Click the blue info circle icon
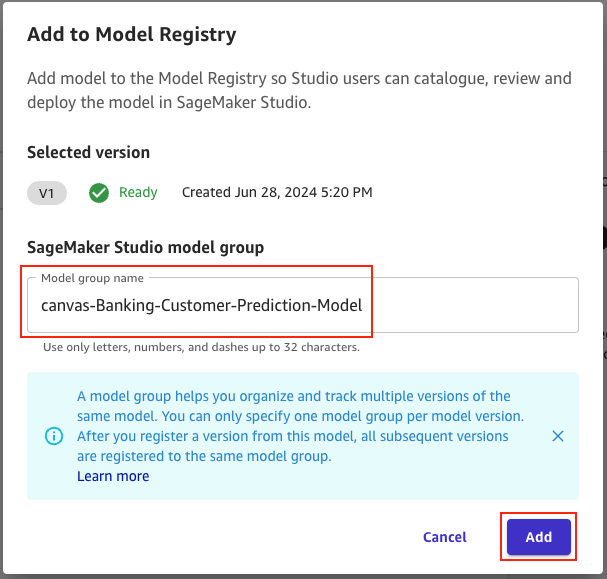Screen dimensions: 607x579 (54, 436)
